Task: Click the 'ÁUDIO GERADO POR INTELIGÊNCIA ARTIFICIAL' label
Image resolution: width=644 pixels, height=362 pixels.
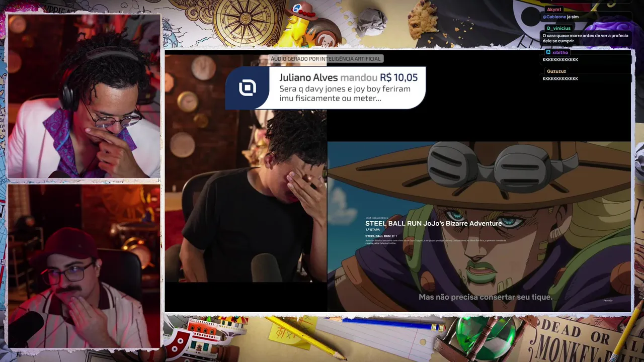Action: (x=326, y=59)
